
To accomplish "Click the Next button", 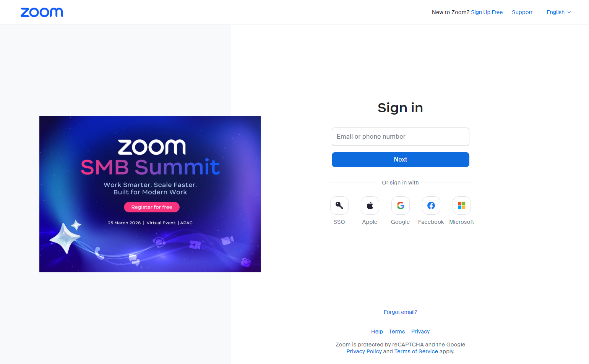I will click(400, 159).
